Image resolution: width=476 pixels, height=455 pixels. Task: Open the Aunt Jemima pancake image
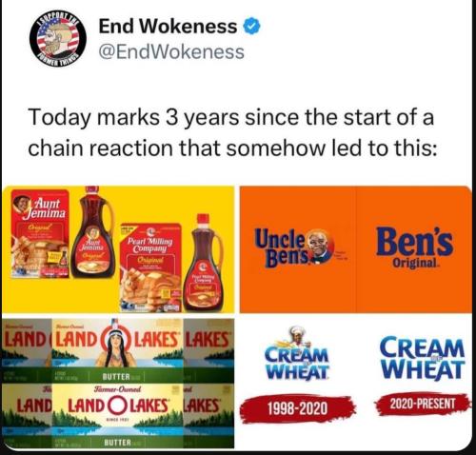[x=118, y=249]
